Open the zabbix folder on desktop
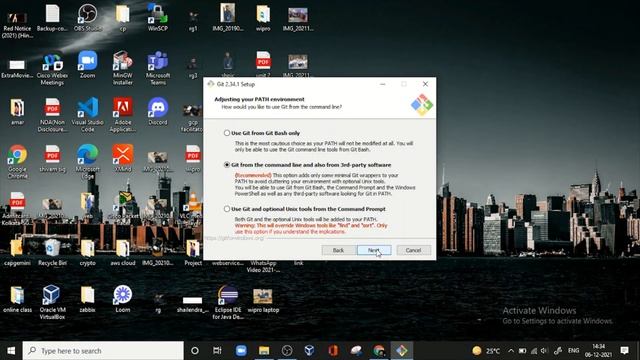 point(87,299)
